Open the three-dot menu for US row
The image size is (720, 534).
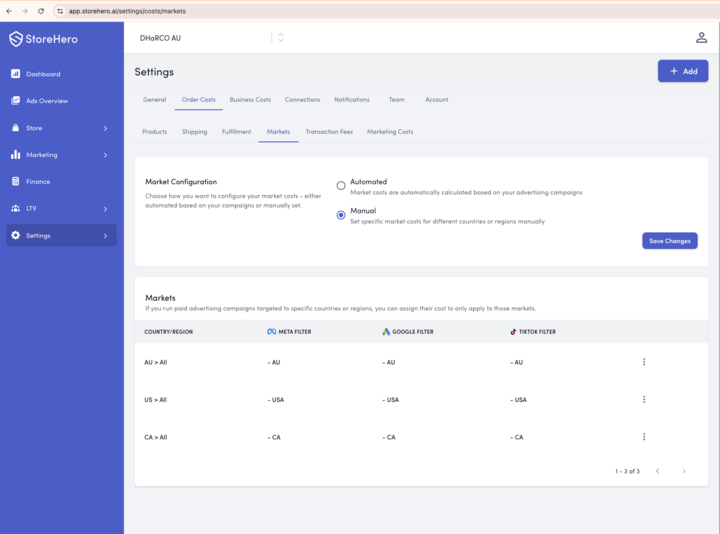(644, 399)
